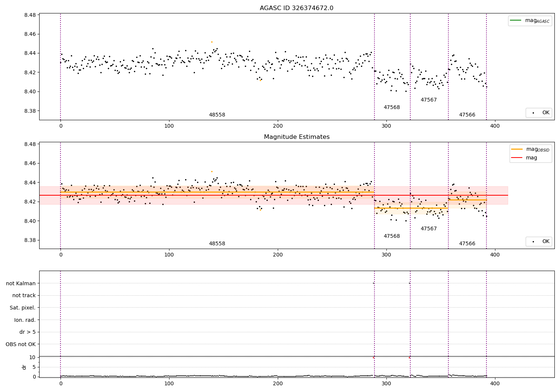This screenshot has height=392, width=560.
Task: Click the dr y-axis label in bottom plot
Action: (24, 367)
